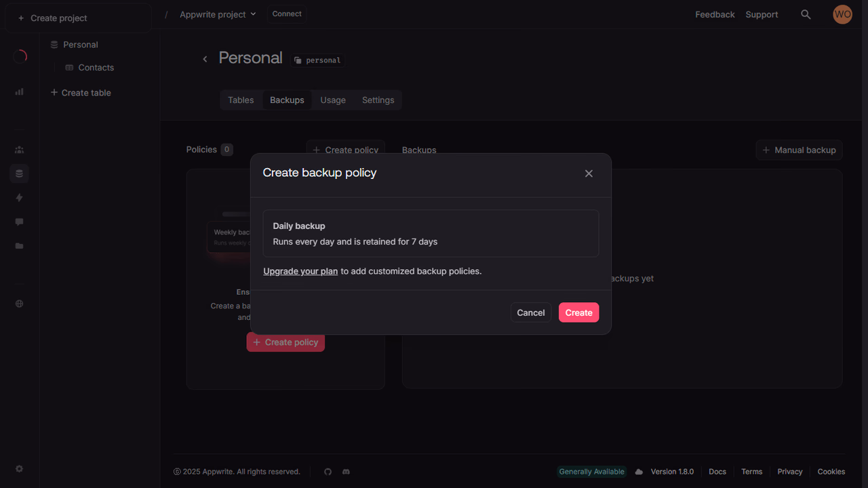This screenshot has height=488, width=868.
Task: Open the Auth users icon in sidebar
Action: coord(19,150)
